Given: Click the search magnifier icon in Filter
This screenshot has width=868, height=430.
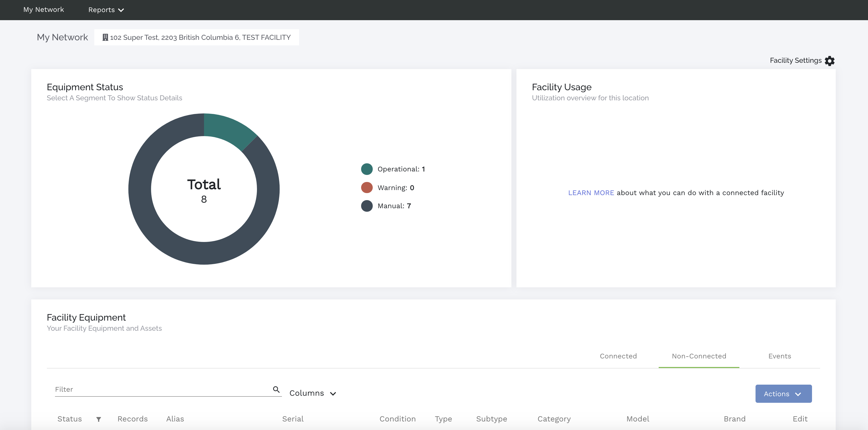Looking at the screenshot, I should pyautogui.click(x=276, y=389).
